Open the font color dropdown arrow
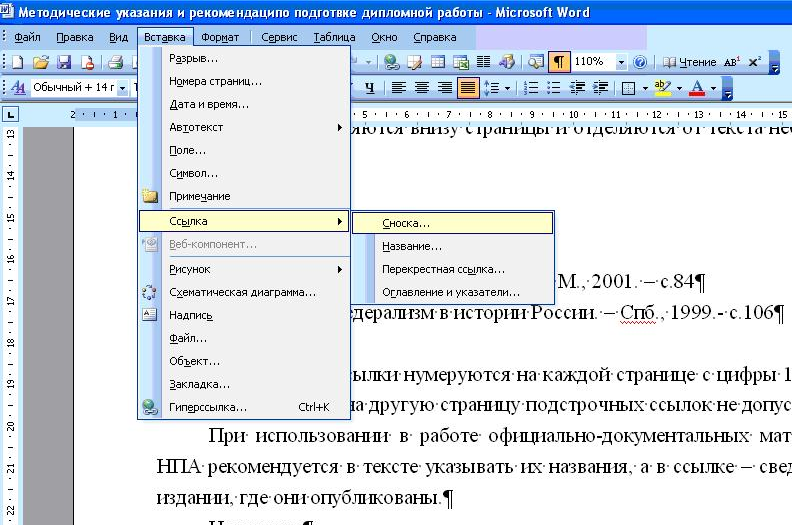 (713, 88)
